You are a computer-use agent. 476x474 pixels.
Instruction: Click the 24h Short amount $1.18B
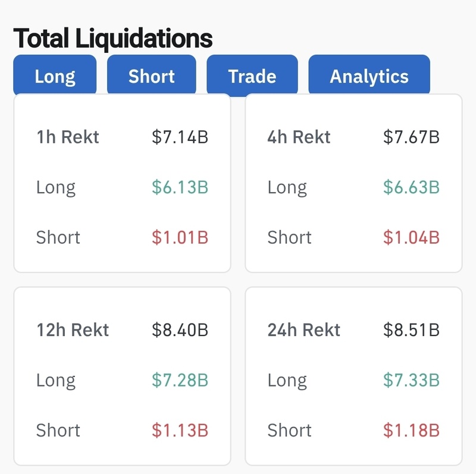pos(411,430)
